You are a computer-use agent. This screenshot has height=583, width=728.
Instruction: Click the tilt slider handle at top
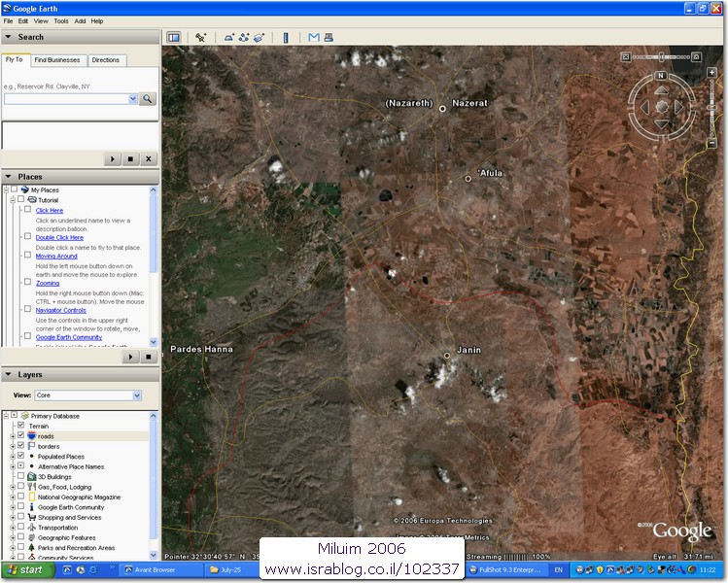pyautogui.click(x=662, y=57)
